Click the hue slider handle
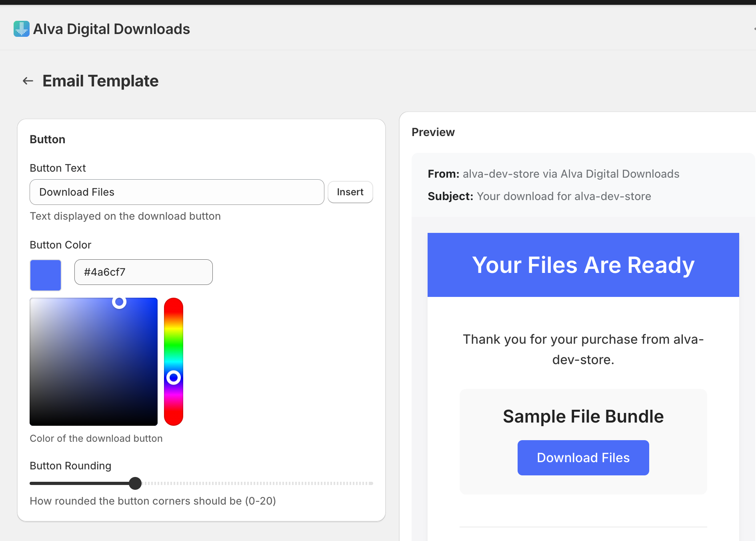This screenshot has height=541, width=756. (174, 377)
